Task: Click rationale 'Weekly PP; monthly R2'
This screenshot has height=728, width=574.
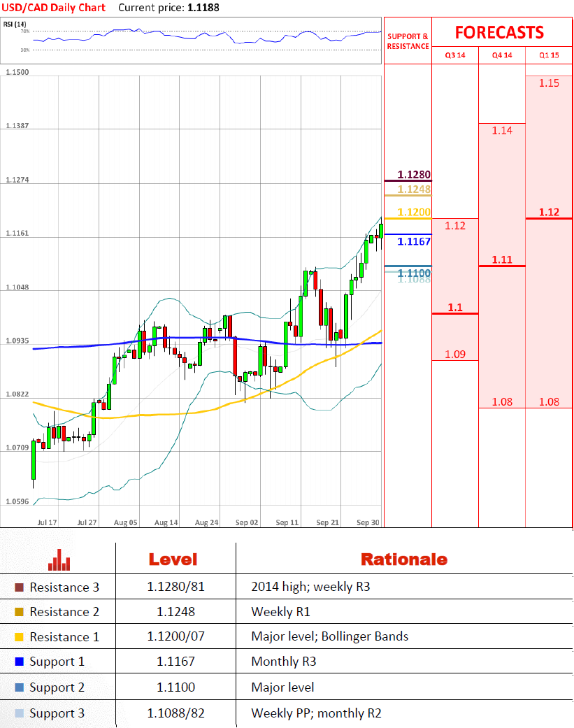Action: click(317, 713)
